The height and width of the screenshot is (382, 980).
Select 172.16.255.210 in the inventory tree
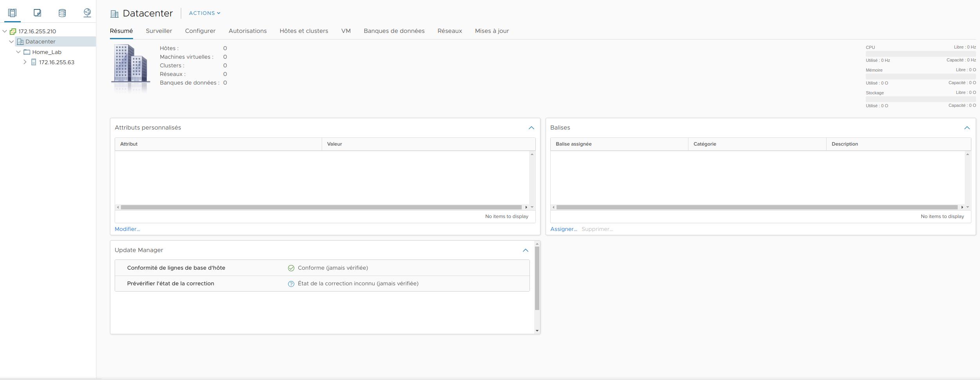37,31
